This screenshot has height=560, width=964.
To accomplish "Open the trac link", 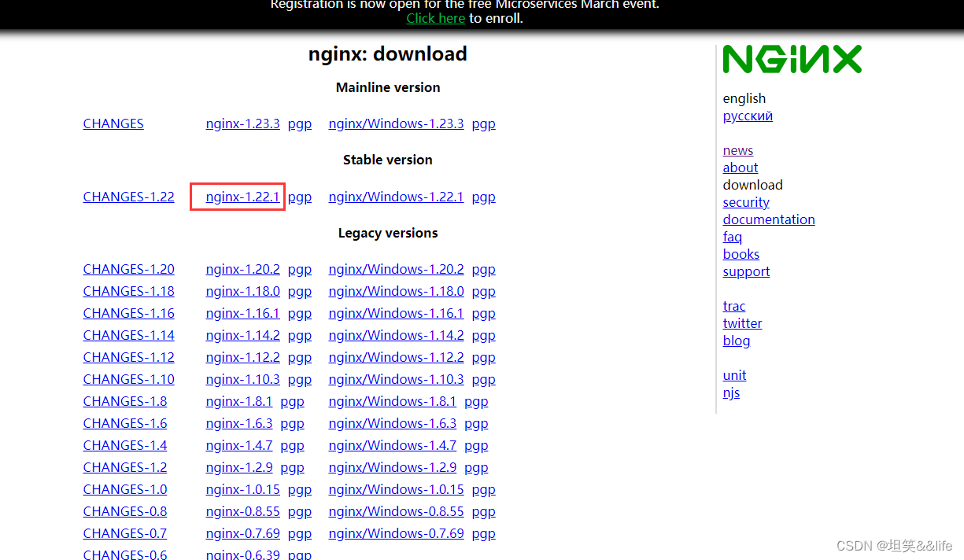I will (x=734, y=306).
